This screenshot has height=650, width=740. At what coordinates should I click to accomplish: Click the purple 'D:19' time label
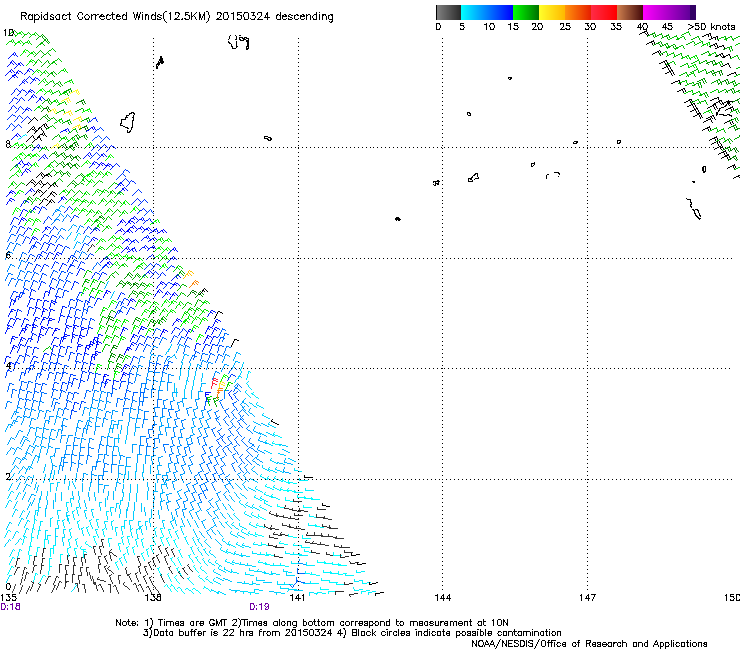(259, 607)
